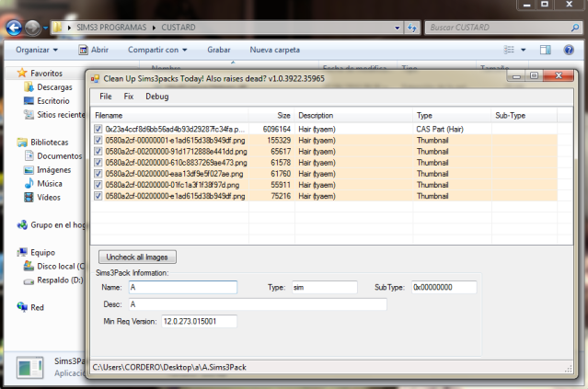Uncheck the CAS Part hair file checkbox

click(98, 130)
